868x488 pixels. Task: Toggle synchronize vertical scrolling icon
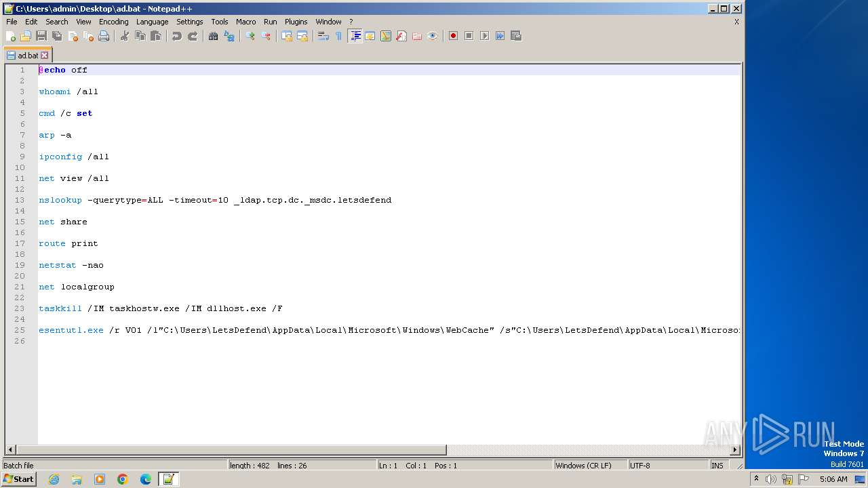tap(287, 36)
